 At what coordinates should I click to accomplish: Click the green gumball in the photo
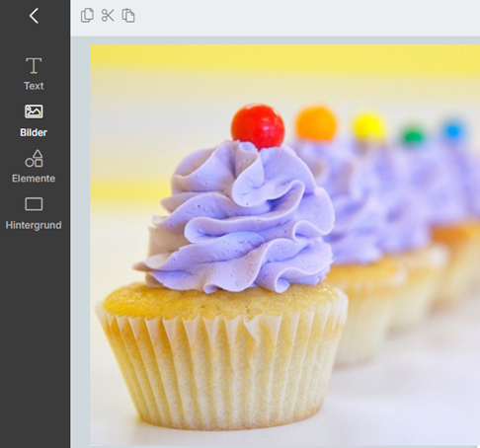pyautogui.click(x=413, y=134)
